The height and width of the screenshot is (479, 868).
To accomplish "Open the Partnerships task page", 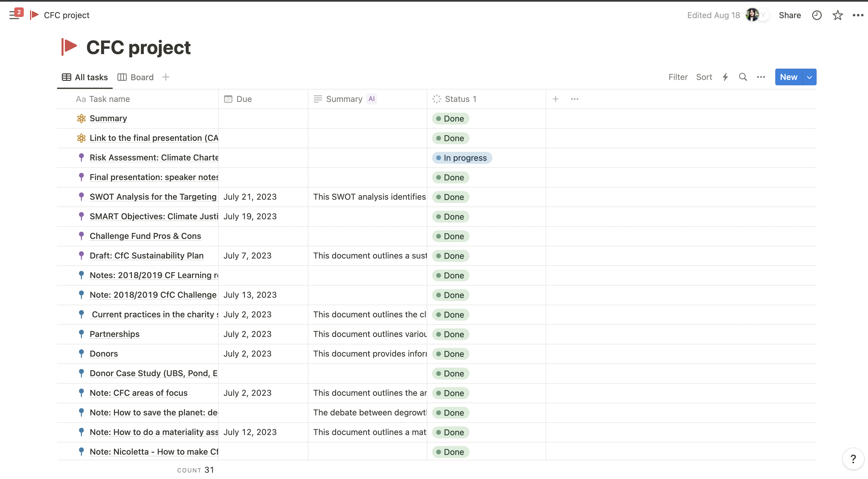I will pyautogui.click(x=115, y=334).
